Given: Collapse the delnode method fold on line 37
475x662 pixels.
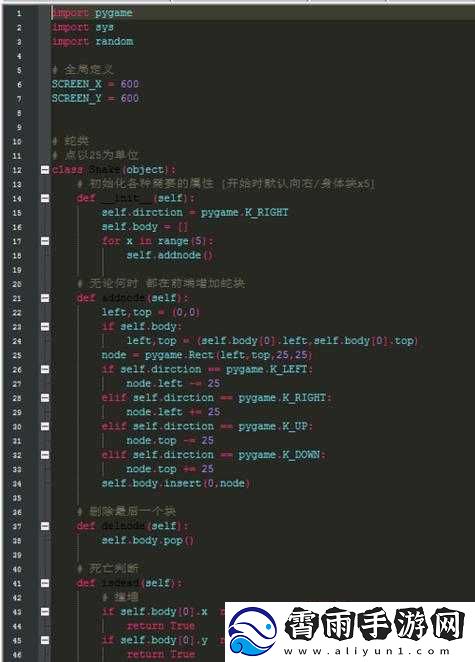Looking at the screenshot, I should coord(45,526).
